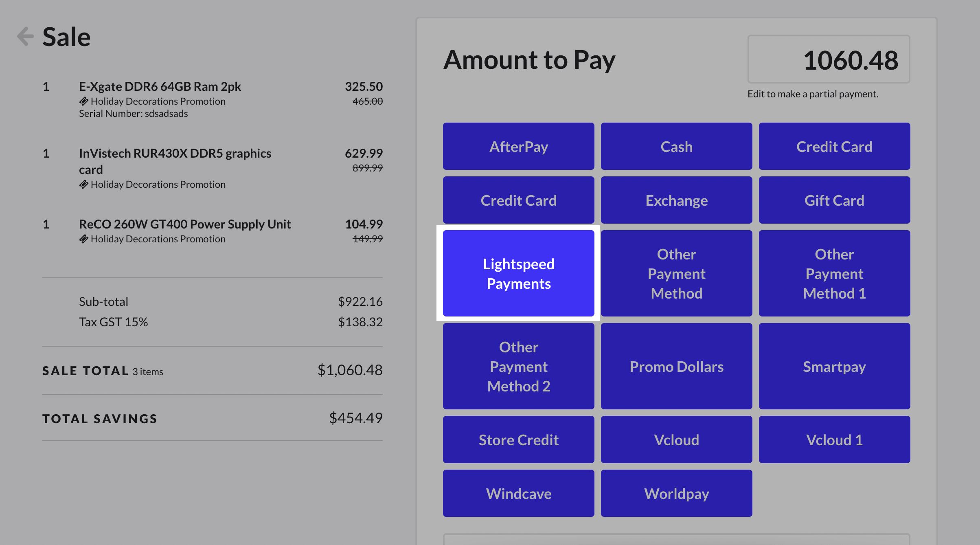Edit the Amount to Pay field
The image size is (980, 545).
coord(829,59)
